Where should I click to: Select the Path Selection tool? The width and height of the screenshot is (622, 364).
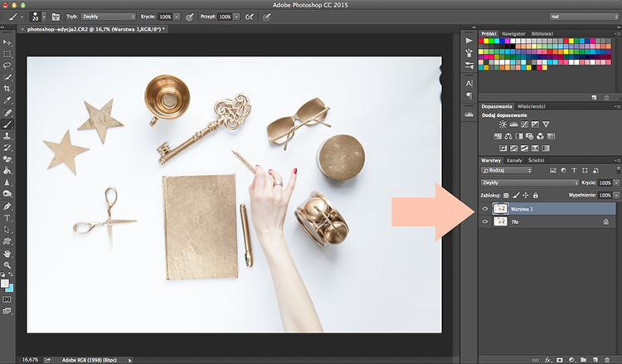tap(7, 229)
